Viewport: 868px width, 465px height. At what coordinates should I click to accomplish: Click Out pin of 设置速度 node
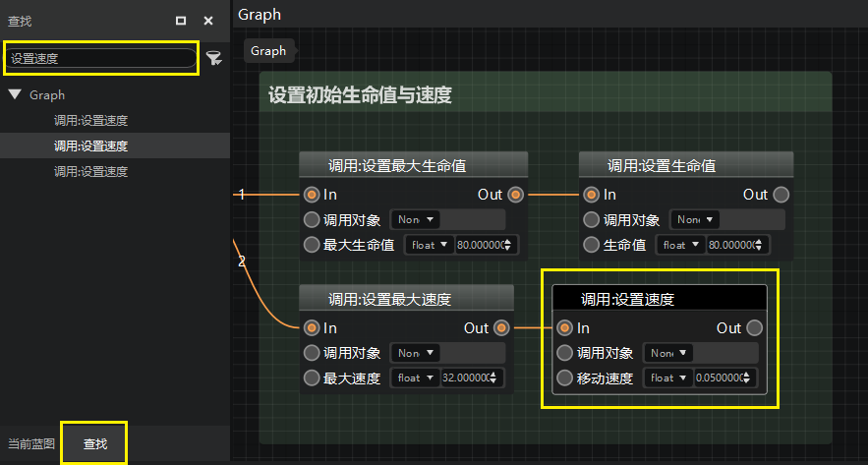click(754, 328)
